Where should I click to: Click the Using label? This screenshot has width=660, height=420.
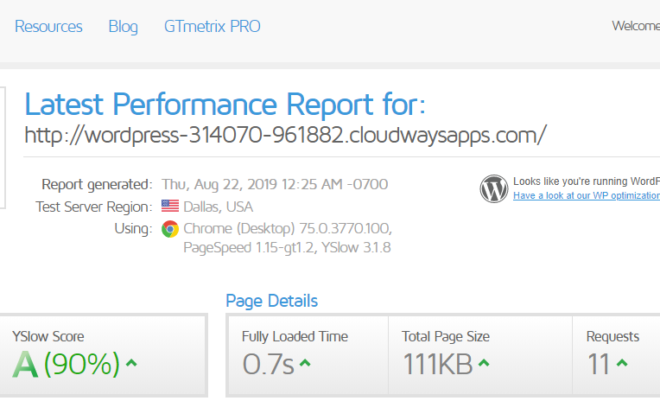pos(133,229)
